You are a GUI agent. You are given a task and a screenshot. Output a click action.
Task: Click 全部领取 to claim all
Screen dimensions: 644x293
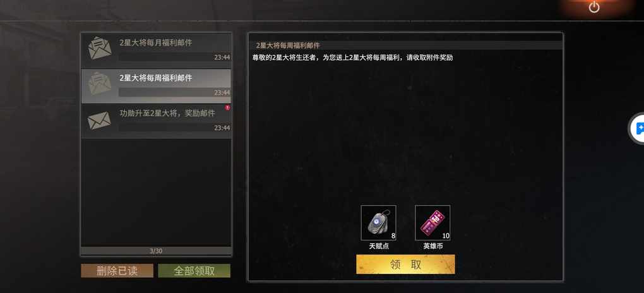[194, 271]
